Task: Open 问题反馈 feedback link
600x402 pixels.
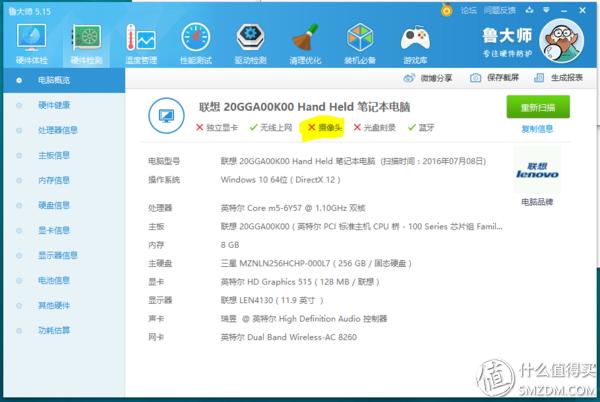Action: (x=500, y=10)
